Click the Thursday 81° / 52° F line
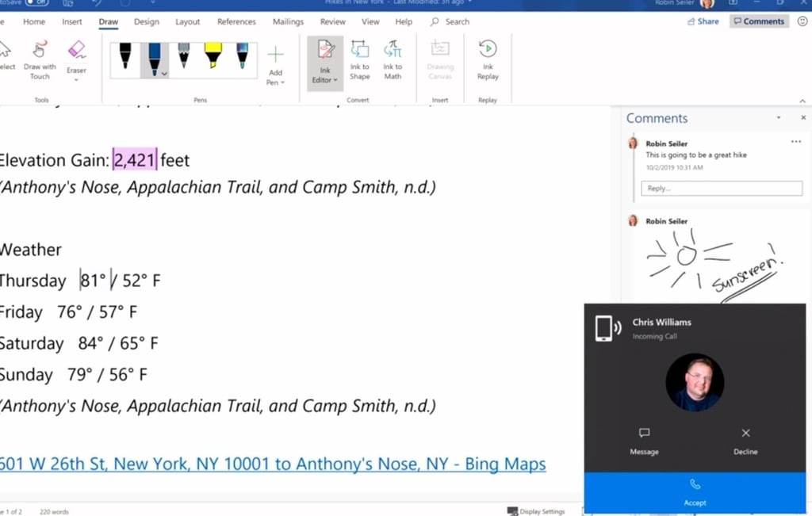 [80, 281]
